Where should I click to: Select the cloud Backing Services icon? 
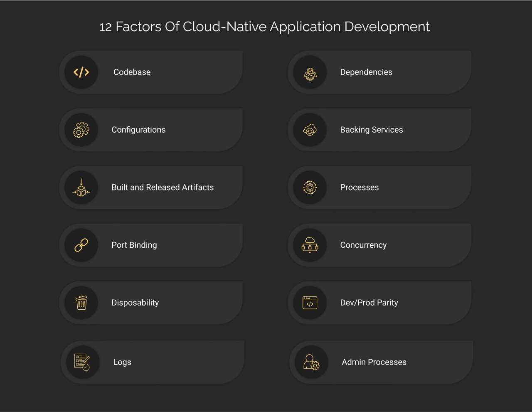(310, 129)
